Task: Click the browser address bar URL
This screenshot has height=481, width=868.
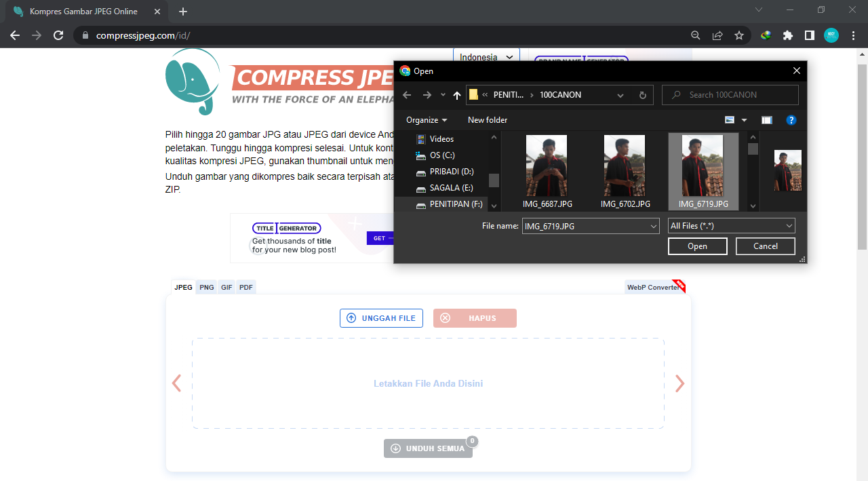Action: pyautogui.click(x=143, y=35)
